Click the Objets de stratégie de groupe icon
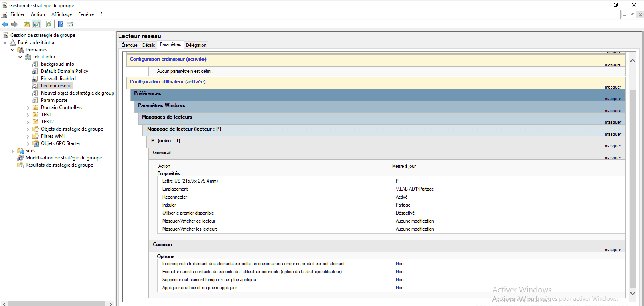The image size is (644, 306). click(36, 129)
